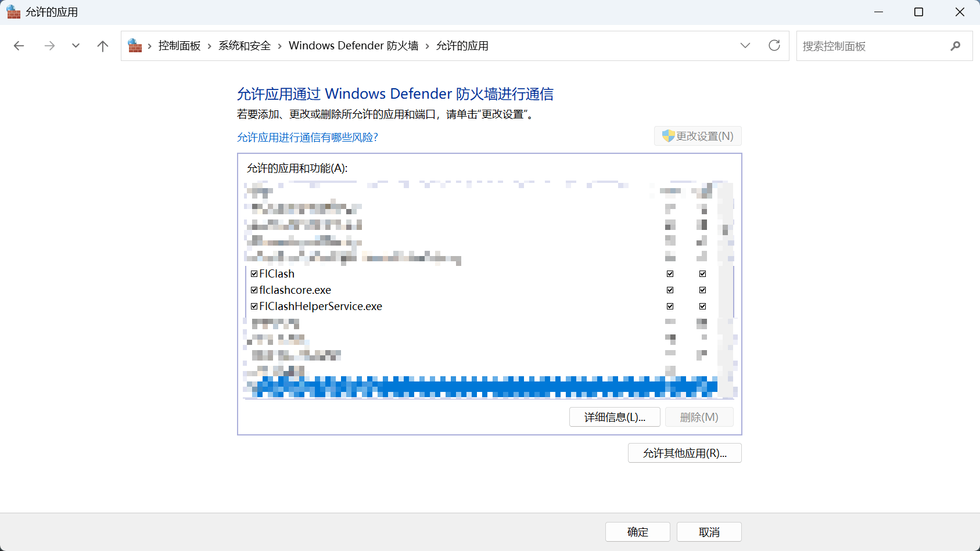Open recent locations dropdown
980x551 pixels.
[76, 46]
